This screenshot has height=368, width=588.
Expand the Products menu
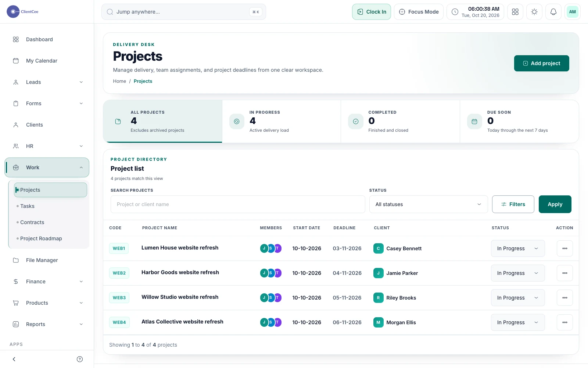(47, 303)
